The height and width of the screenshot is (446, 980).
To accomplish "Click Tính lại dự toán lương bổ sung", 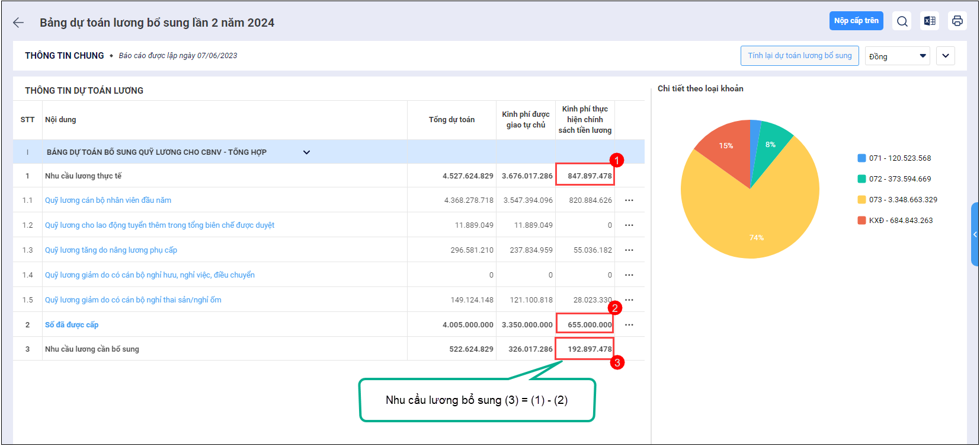I will click(x=799, y=56).
